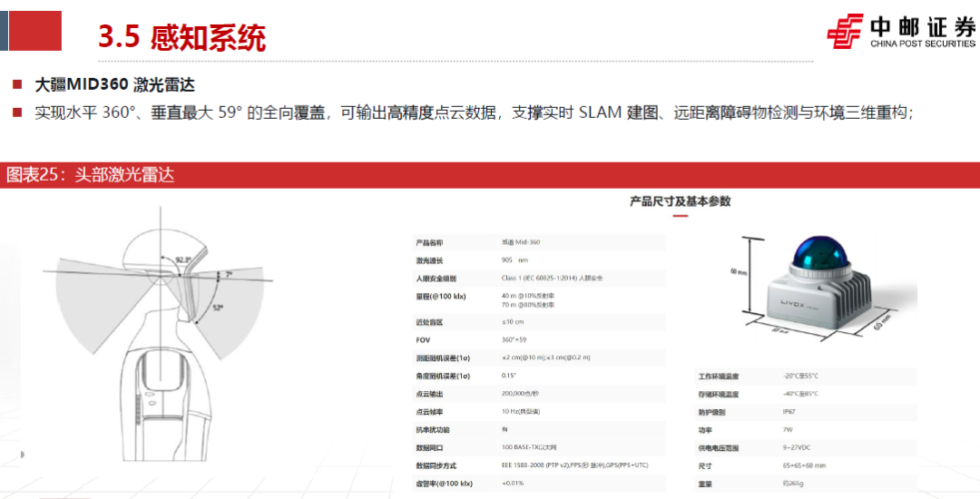Click the "52°" angle label in diagram

217,307
